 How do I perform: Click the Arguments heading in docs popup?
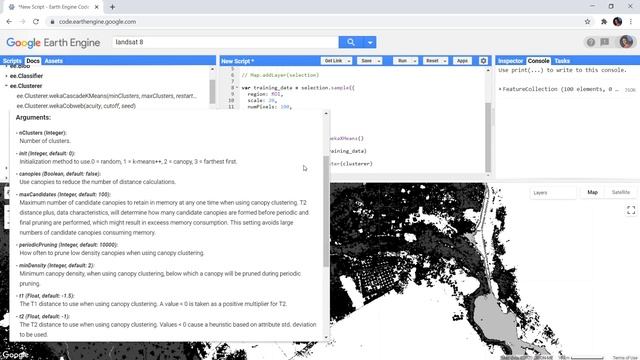pos(33,118)
